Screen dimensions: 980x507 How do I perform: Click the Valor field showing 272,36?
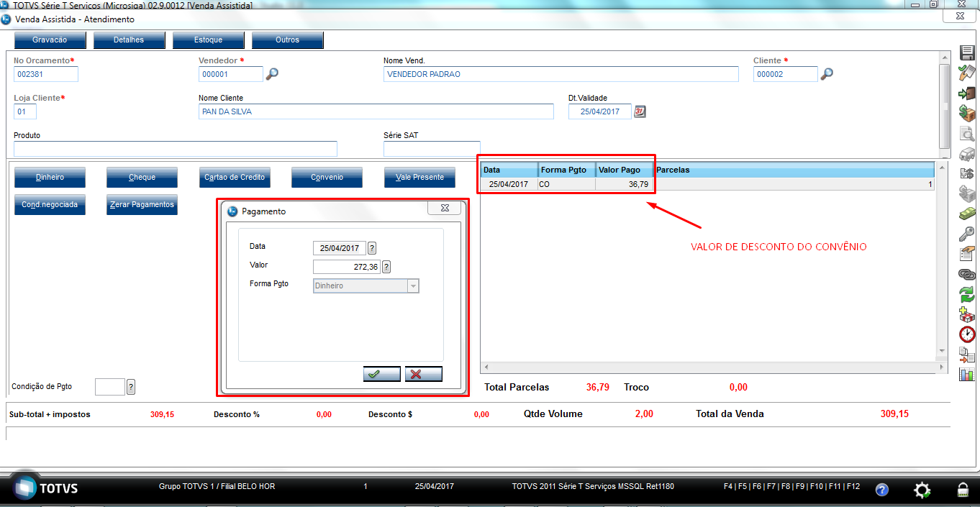pos(347,268)
